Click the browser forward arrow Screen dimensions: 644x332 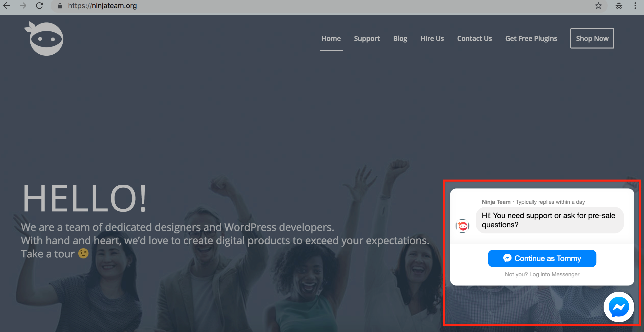coord(23,6)
